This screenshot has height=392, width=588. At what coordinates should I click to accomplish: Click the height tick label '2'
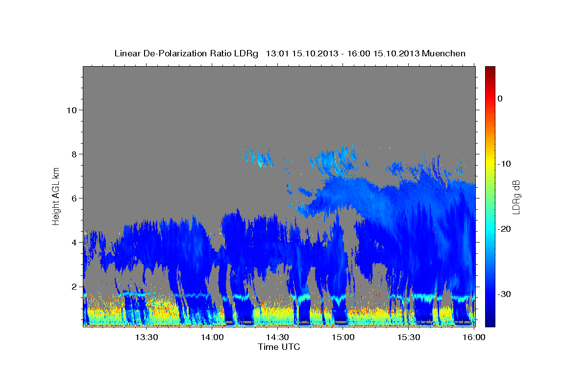73,286
